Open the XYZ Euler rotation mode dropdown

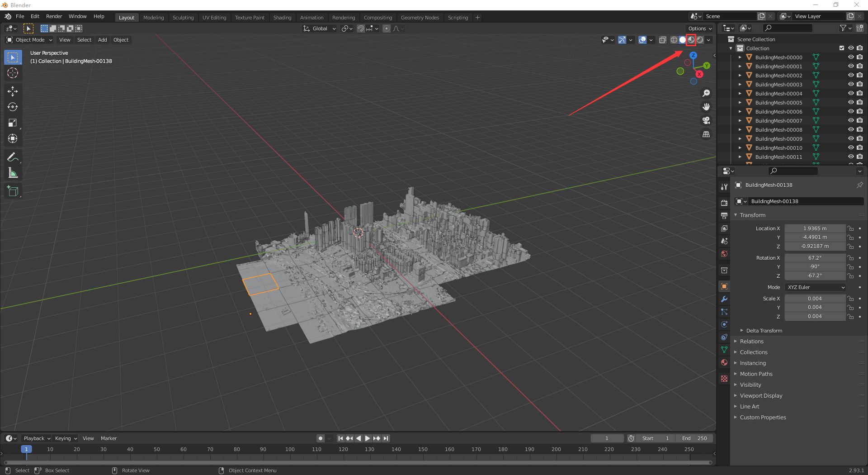[816, 287]
